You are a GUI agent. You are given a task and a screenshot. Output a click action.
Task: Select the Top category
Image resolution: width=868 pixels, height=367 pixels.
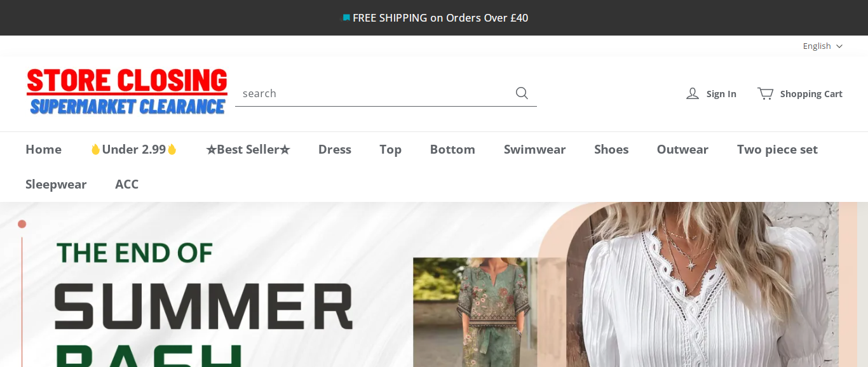coord(390,149)
